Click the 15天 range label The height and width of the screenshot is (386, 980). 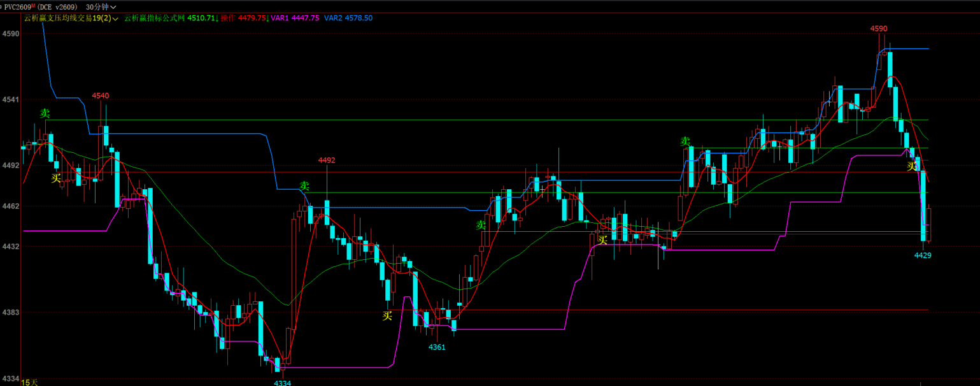pos(29,382)
